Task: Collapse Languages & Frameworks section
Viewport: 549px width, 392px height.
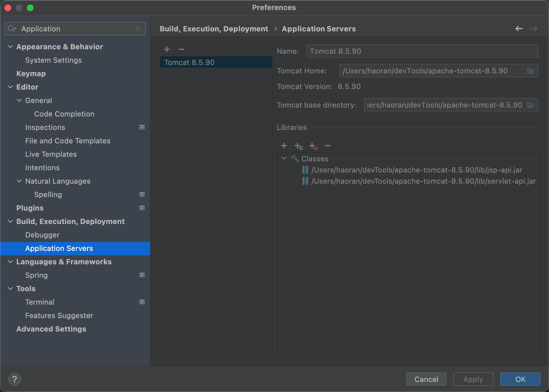Action: coord(10,262)
